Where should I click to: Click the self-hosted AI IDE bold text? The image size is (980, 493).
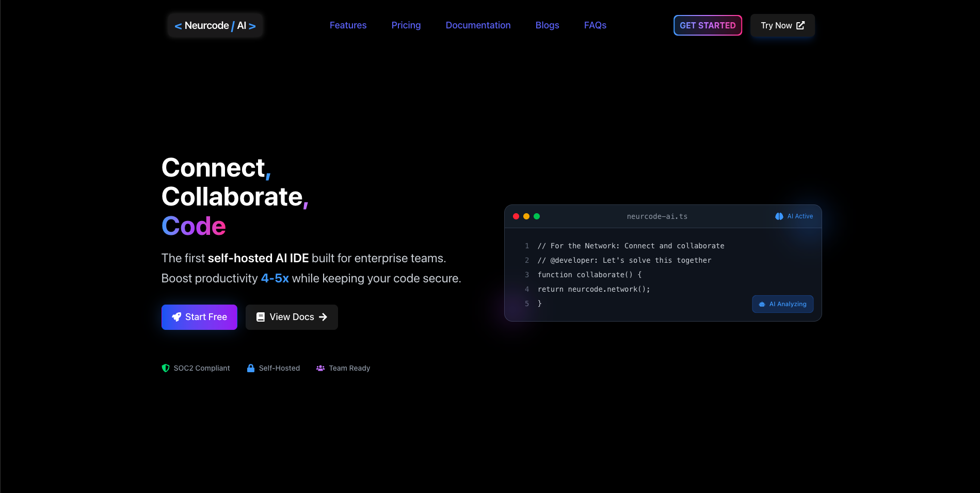point(258,258)
